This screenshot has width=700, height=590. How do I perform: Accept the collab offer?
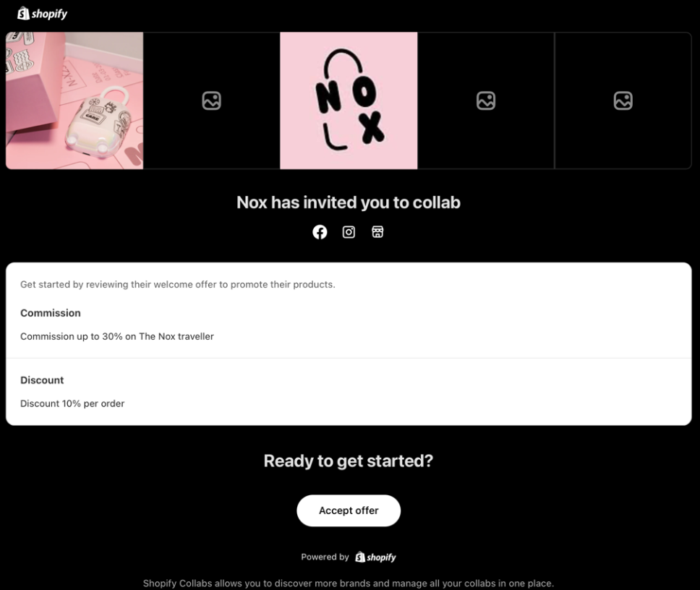(349, 510)
